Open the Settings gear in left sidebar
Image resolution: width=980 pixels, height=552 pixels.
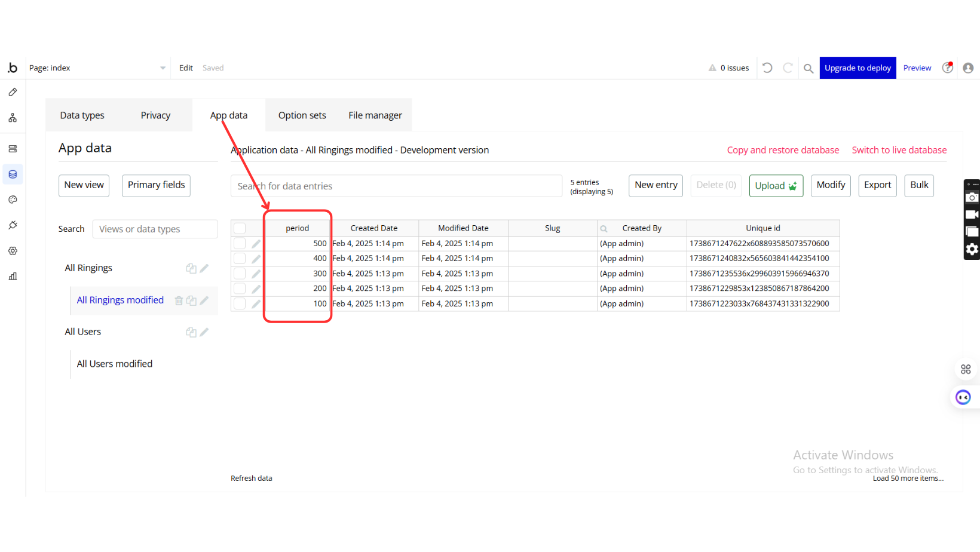click(13, 251)
